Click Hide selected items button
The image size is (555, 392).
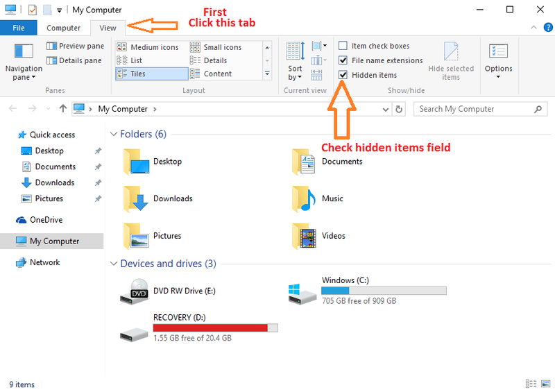pyautogui.click(x=451, y=61)
